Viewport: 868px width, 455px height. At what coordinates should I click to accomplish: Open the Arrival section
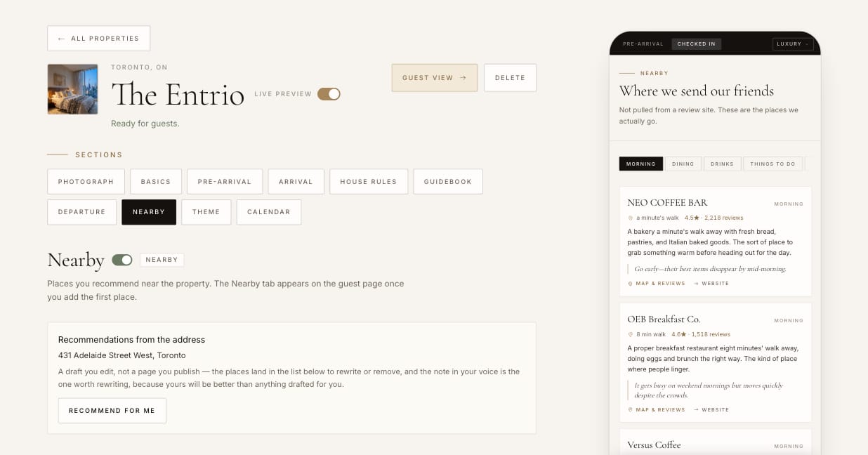click(x=296, y=181)
